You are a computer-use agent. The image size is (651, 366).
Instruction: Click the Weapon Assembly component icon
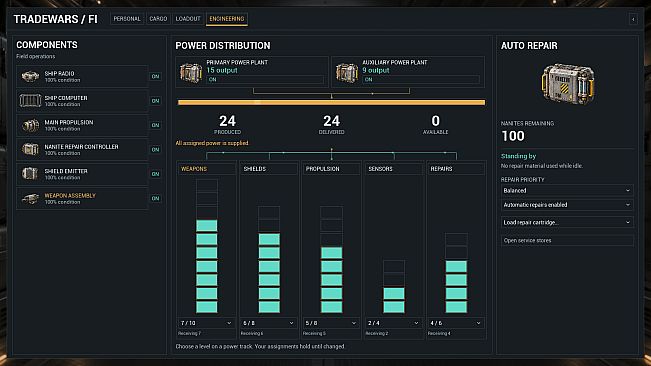[30, 198]
